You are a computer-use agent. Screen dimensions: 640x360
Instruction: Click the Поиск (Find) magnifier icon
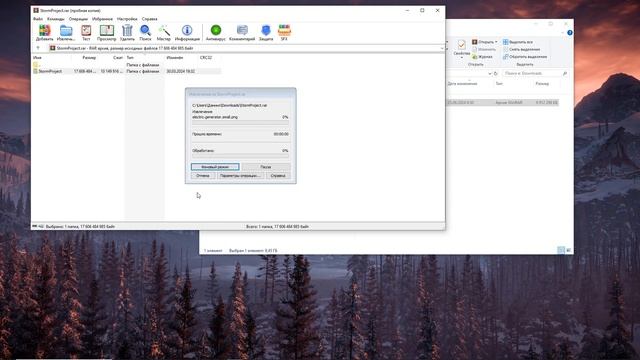[145, 31]
